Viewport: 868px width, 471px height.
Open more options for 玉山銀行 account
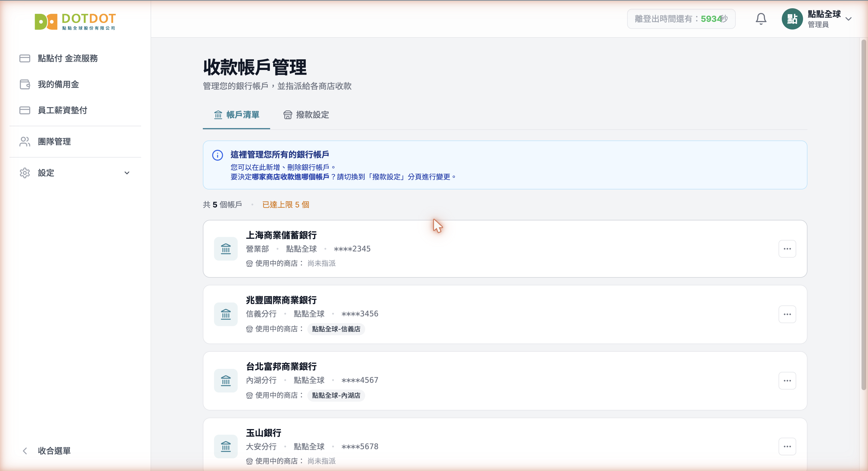coord(787,447)
